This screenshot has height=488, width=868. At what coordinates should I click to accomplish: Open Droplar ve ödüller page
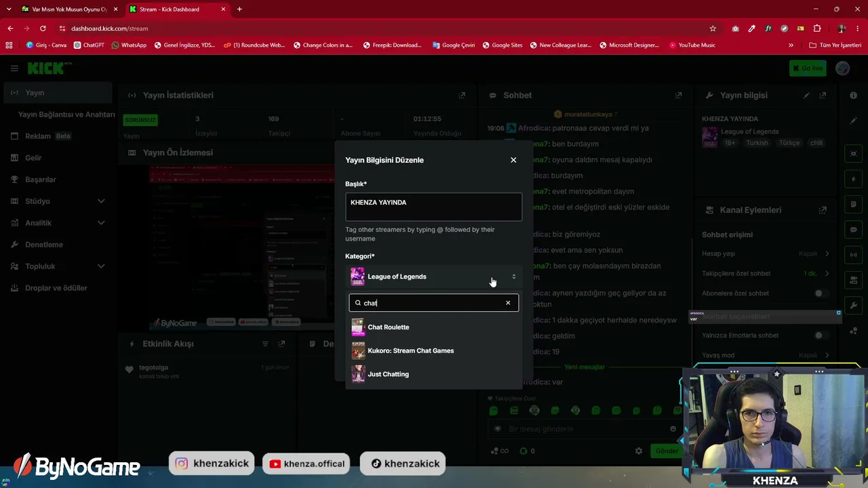click(57, 288)
